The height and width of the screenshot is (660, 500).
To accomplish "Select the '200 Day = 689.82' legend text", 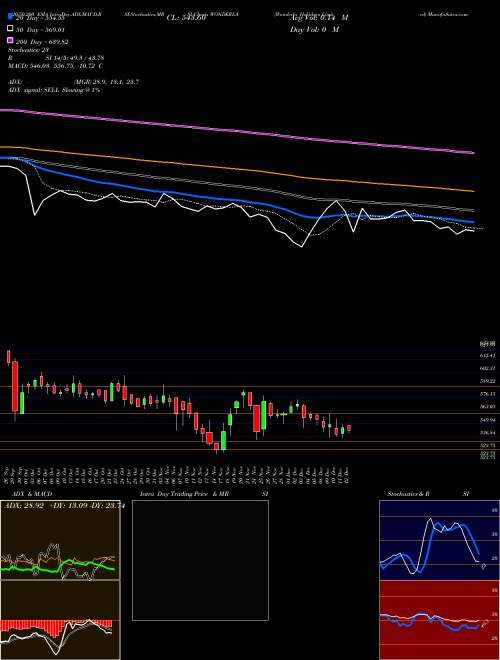I will [x=43, y=42].
